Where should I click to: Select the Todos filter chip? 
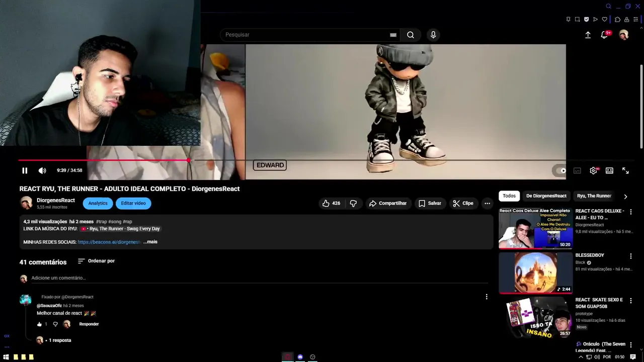pyautogui.click(x=509, y=196)
